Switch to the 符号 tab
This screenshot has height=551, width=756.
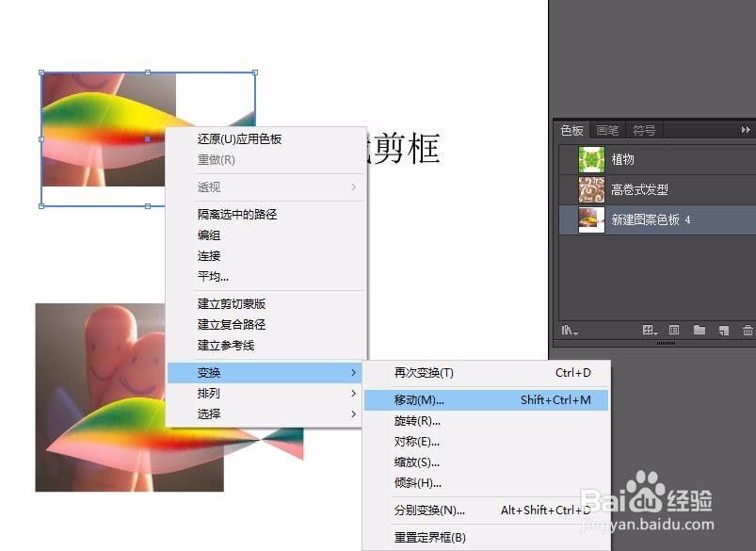(x=644, y=130)
